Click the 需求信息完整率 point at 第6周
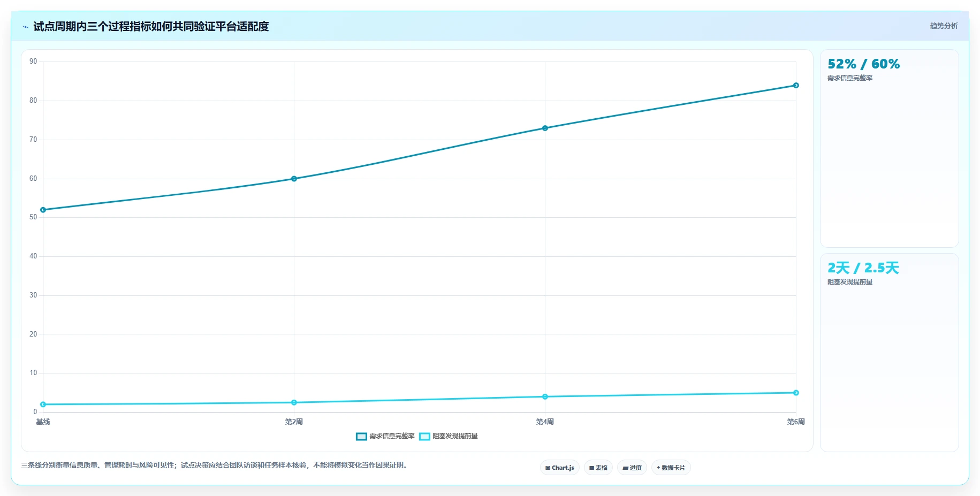Screen dimensions: 980x496 coord(796,86)
